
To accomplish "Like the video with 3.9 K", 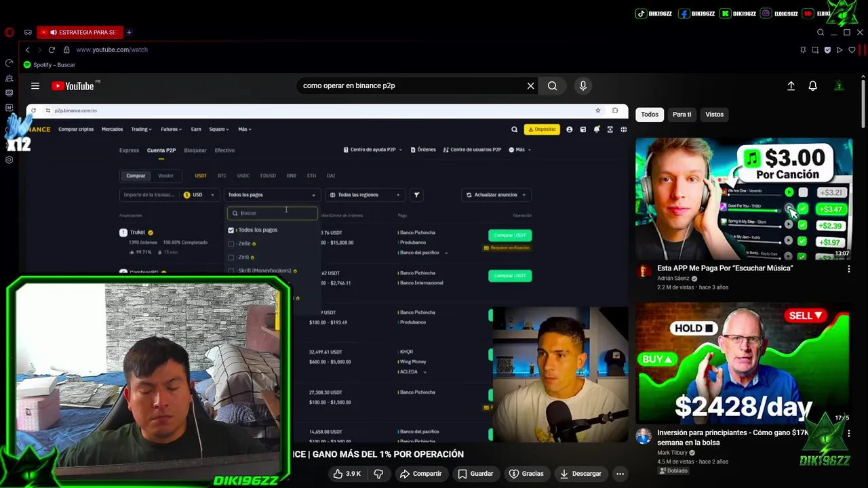I will coord(347,474).
